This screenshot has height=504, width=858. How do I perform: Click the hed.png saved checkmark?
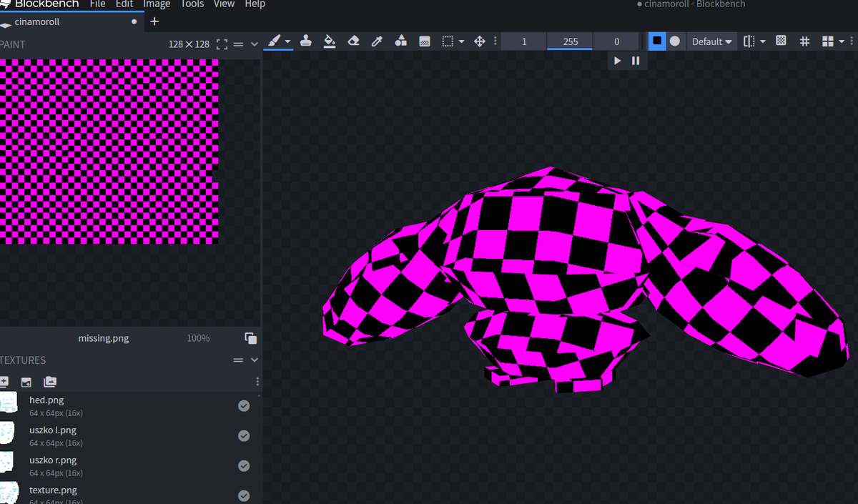point(244,406)
